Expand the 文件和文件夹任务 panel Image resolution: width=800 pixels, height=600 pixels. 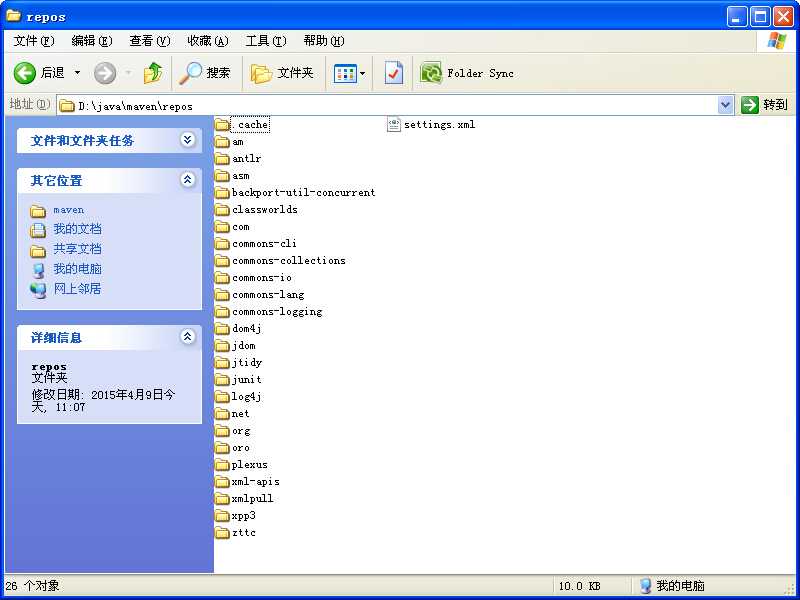(x=188, y=139)
